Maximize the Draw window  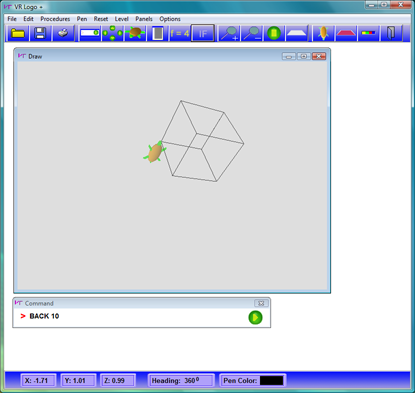pos(304,56)
